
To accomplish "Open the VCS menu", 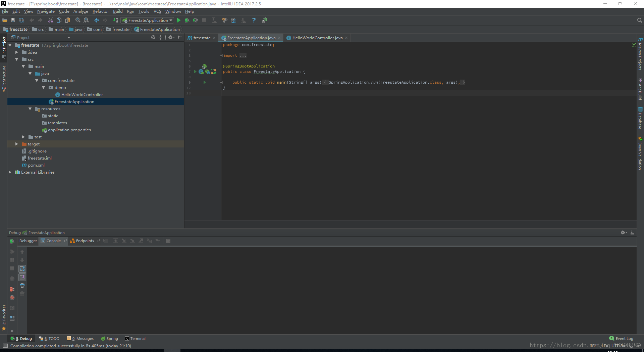I will pos(157,11).
